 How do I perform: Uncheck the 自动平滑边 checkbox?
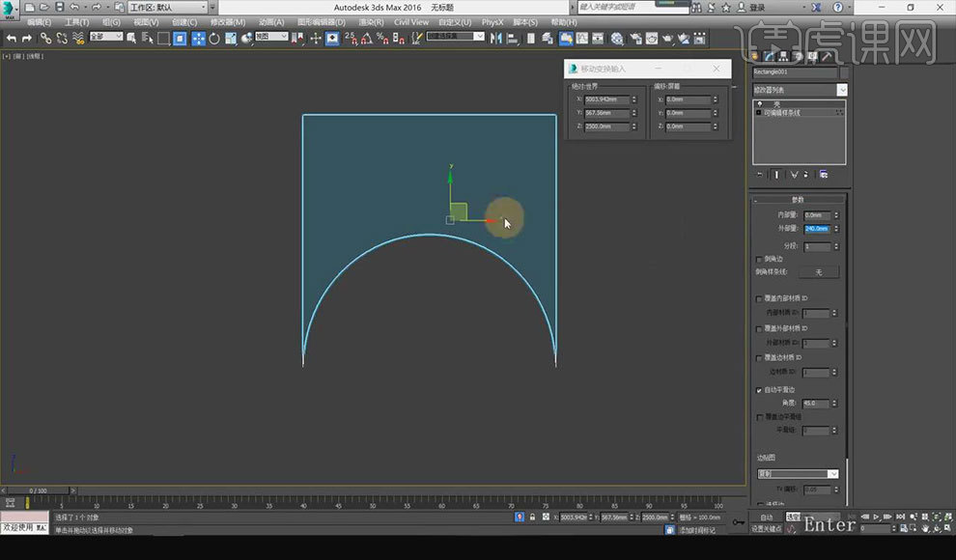coord(759,390)
